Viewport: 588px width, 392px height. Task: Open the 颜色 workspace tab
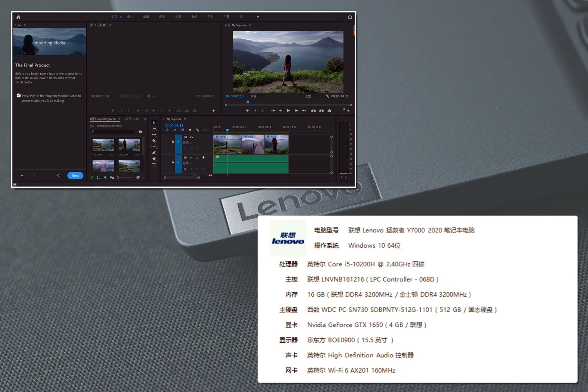[x=162, y=17]
